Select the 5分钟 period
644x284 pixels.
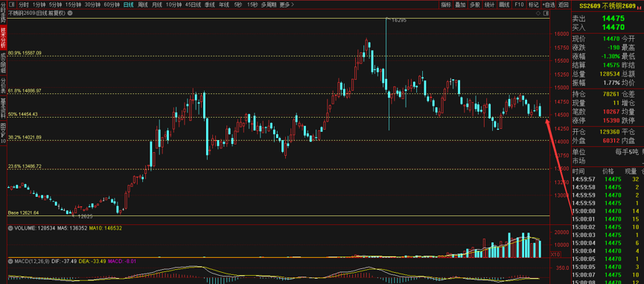click(x=55, y=4)
